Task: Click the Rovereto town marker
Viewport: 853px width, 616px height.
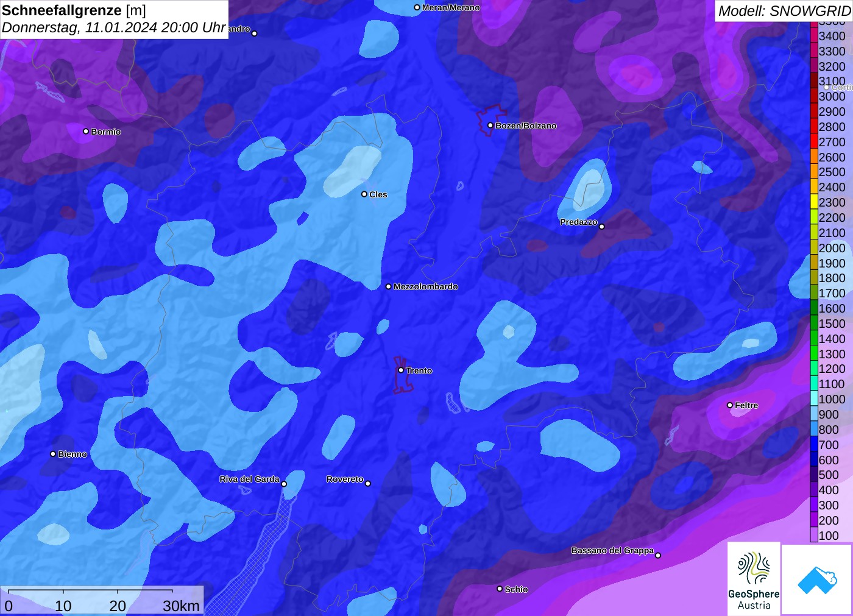Action: tap(368, 484)
